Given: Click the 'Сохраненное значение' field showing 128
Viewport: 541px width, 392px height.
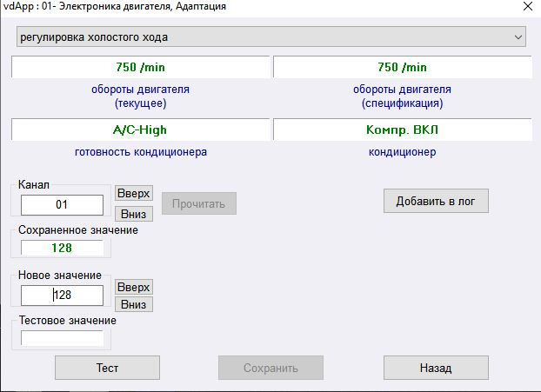Looking at the screenshot, I should tap(62, 248).
